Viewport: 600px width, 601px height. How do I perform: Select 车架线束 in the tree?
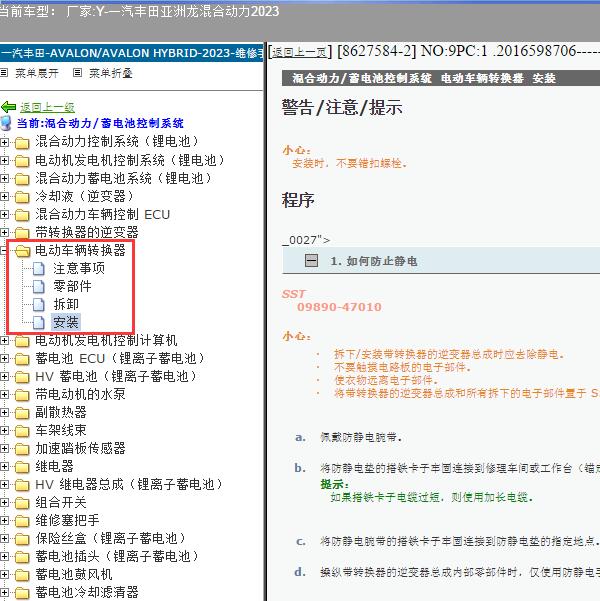61,430
